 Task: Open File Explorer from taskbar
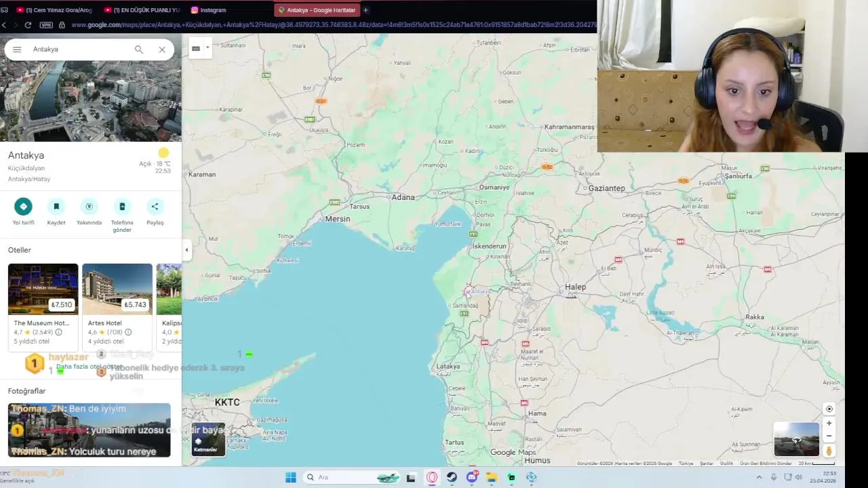pos(492,477)
